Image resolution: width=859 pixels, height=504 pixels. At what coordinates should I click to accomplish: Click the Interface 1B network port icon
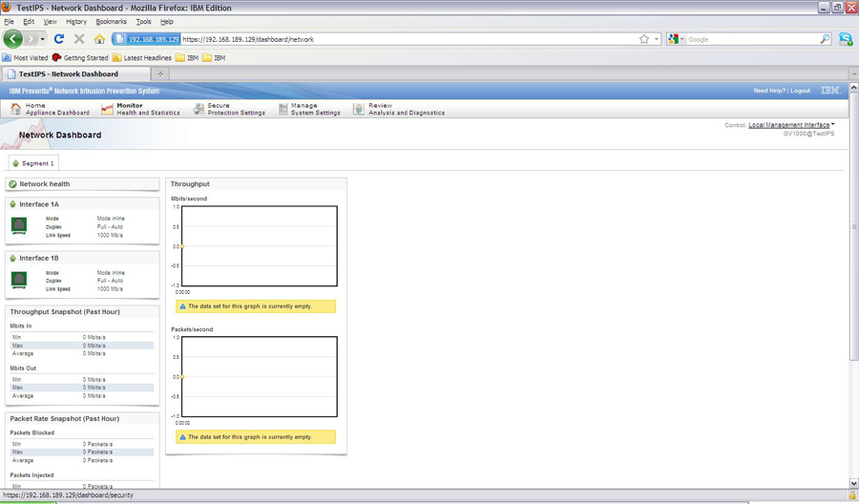click(x=19, y=280)
